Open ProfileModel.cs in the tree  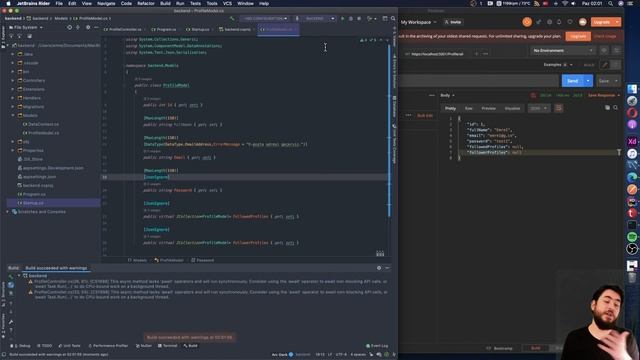(41, 133)
